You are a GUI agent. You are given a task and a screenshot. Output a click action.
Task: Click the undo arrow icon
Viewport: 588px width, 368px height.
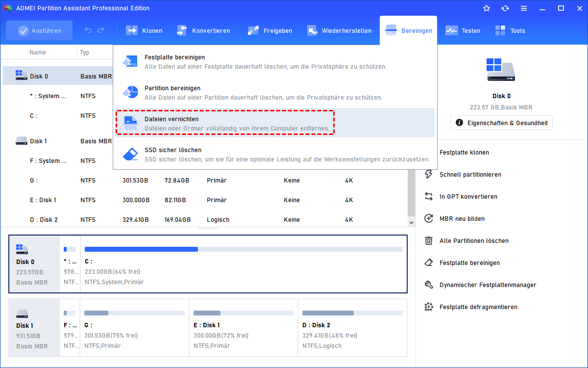click(x=88, y=30)
